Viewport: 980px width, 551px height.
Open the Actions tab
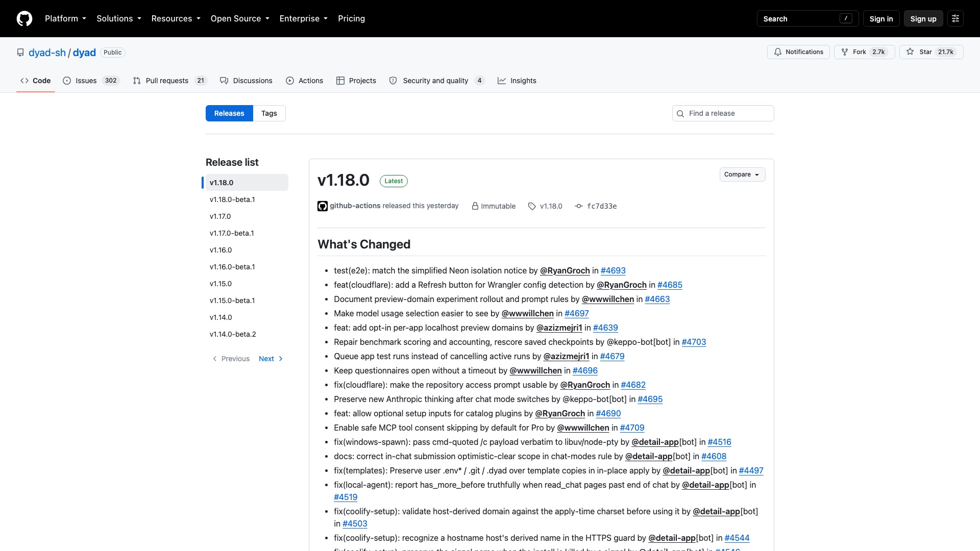coord(305,81)
